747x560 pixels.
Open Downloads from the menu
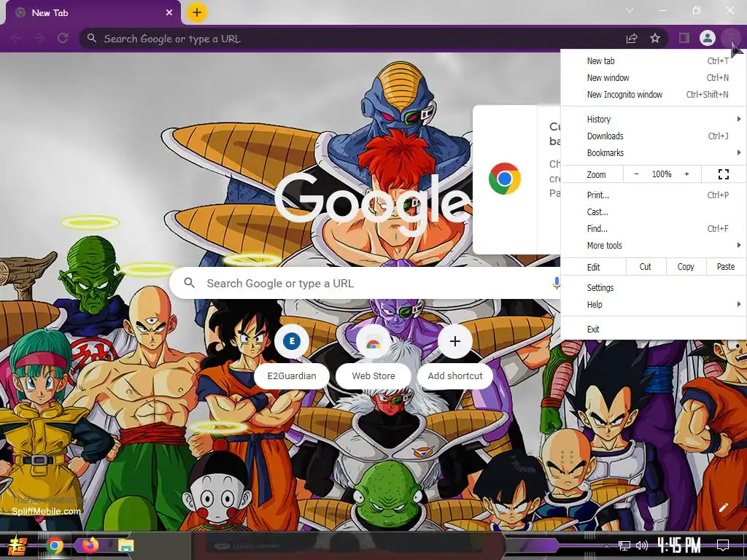coord(654,136)
